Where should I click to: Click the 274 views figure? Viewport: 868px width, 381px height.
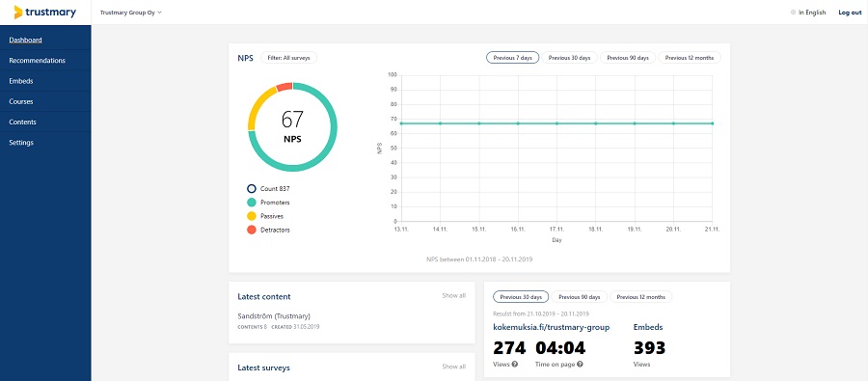(509, 348)
